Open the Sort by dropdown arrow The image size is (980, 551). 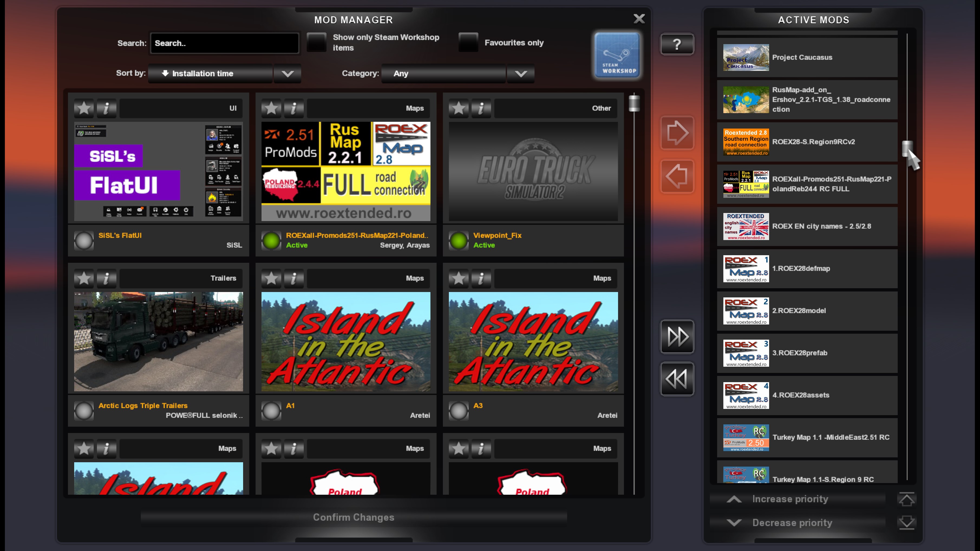[x=287, y=73]
